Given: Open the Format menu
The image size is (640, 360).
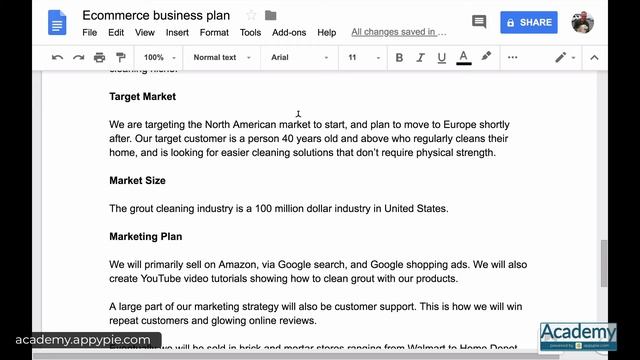Looking at the screenshot, I should (214, 33).
